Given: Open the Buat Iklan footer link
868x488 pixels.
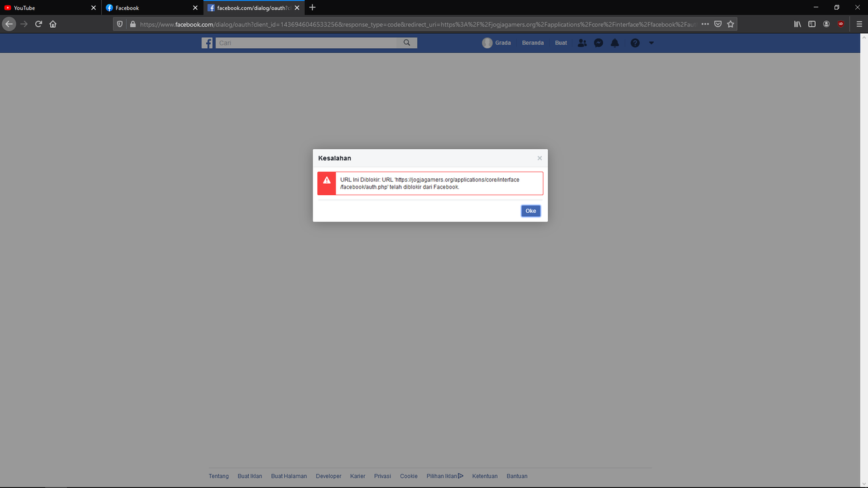Looking at the screenshot, I should (x=250, y=476).
